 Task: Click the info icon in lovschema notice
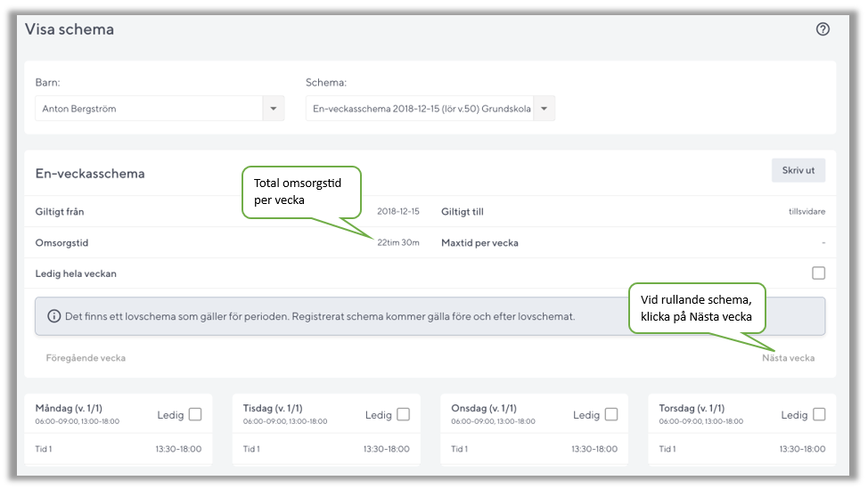(x=53, y=316)
